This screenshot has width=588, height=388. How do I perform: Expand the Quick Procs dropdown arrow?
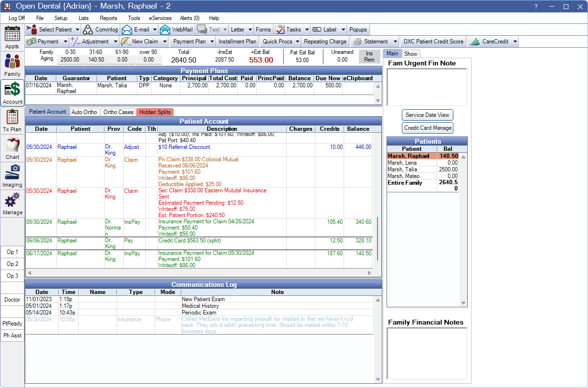tap(297, 42)
